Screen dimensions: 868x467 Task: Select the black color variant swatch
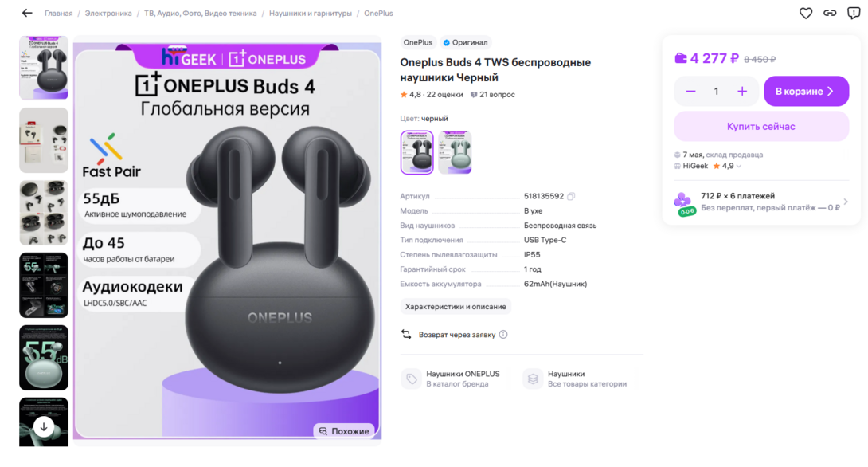click(416, 152)
